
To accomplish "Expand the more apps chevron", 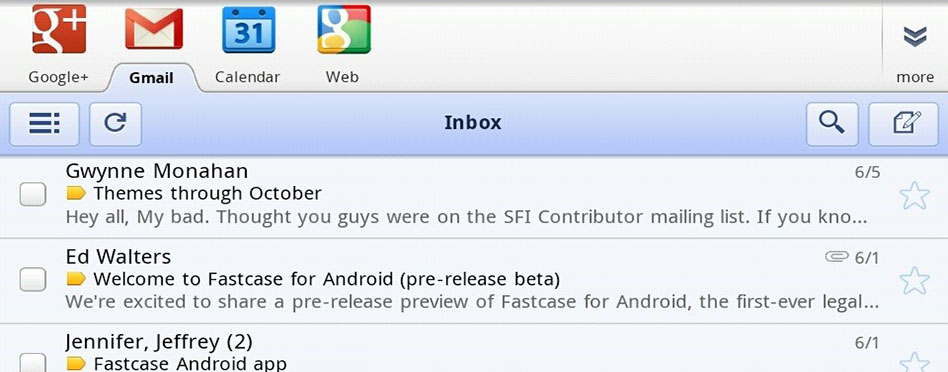I will pos(915,36).
